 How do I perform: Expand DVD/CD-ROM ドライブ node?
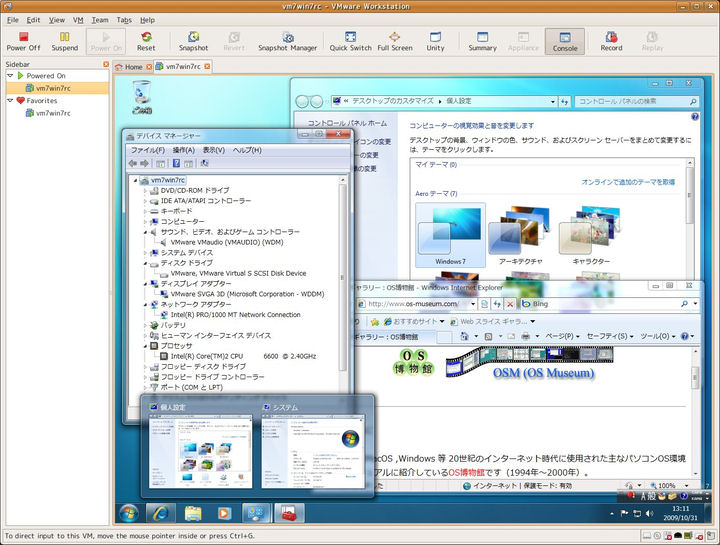pyautogui.click(x=145, y=191)
